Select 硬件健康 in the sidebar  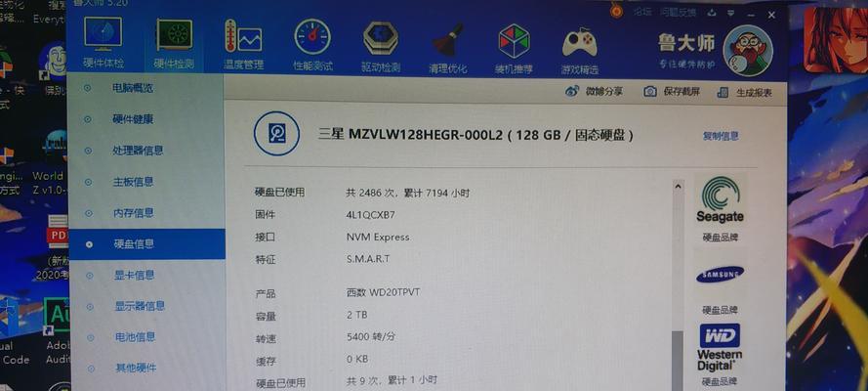click(133, 119)
